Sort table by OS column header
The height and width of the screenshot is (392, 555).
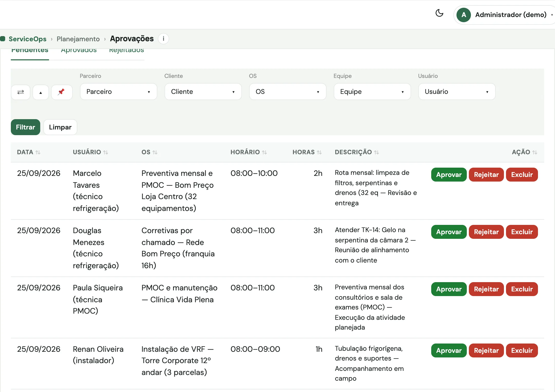tap(149, 152)
